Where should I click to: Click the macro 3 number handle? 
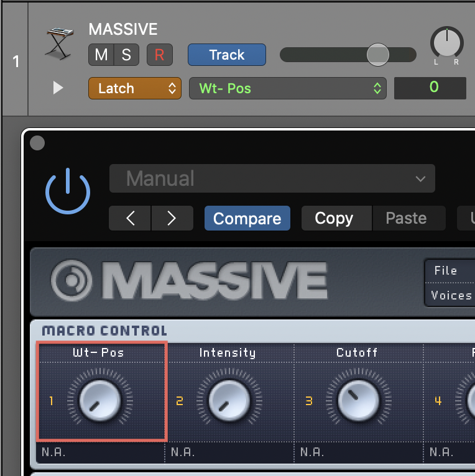[309, 401]
